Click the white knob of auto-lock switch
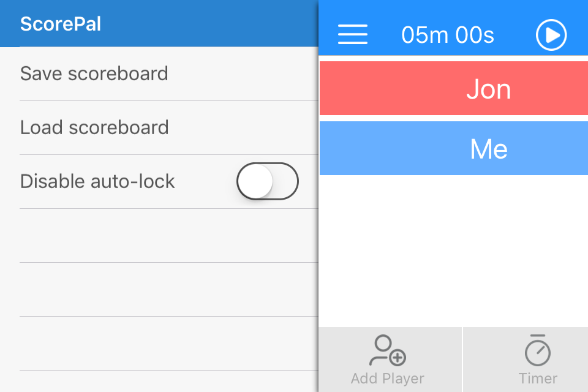 255,181
